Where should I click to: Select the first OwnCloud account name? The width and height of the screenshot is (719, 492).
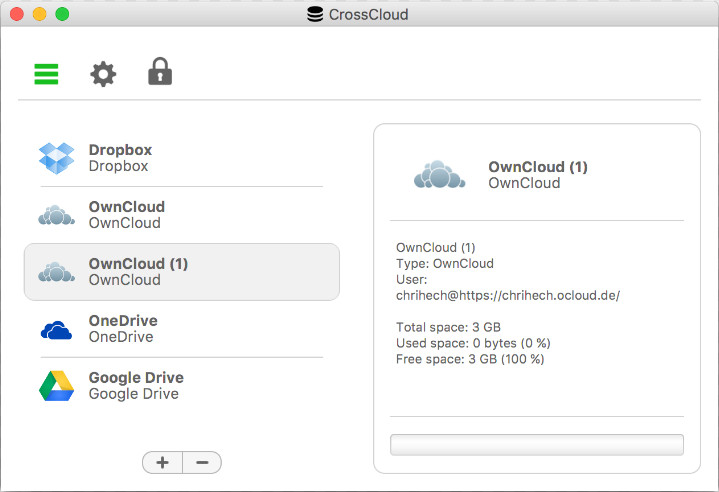coord(127,207)
